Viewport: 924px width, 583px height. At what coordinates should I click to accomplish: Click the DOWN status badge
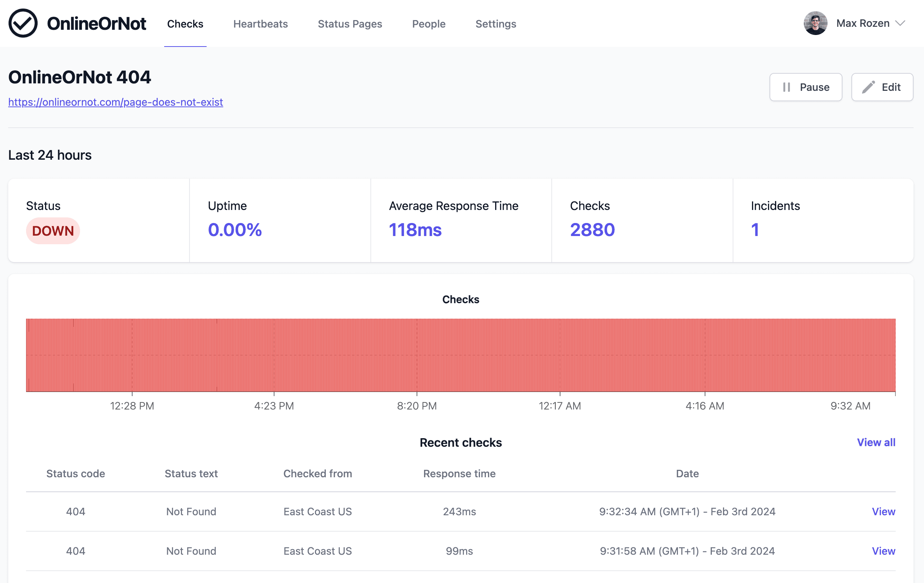(x=53, y=231)
